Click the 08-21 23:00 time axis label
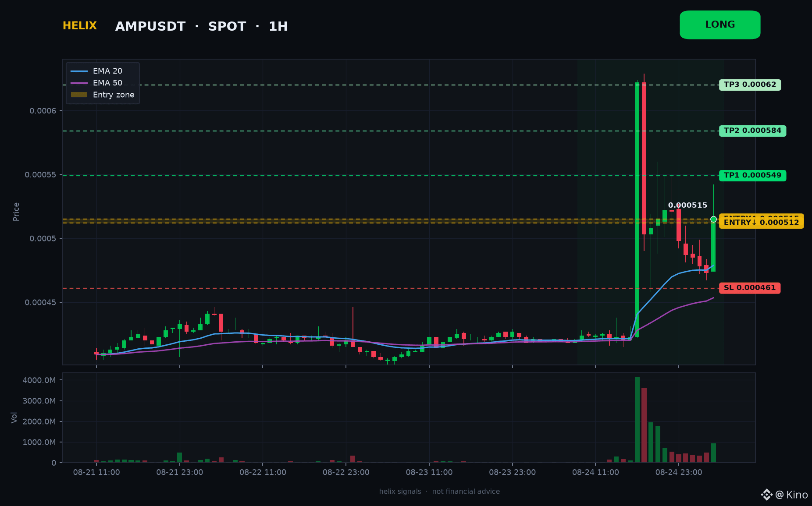 pos(180,472)
